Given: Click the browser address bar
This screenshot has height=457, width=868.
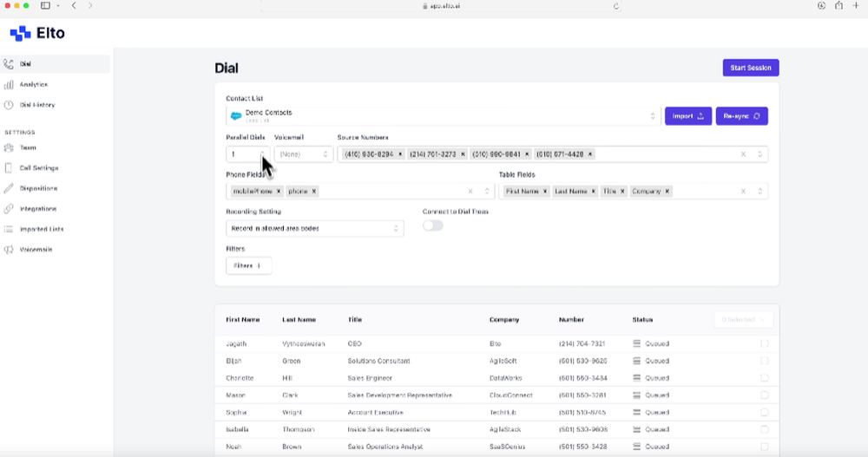Looking at the screenshot, I should point(441,6).
